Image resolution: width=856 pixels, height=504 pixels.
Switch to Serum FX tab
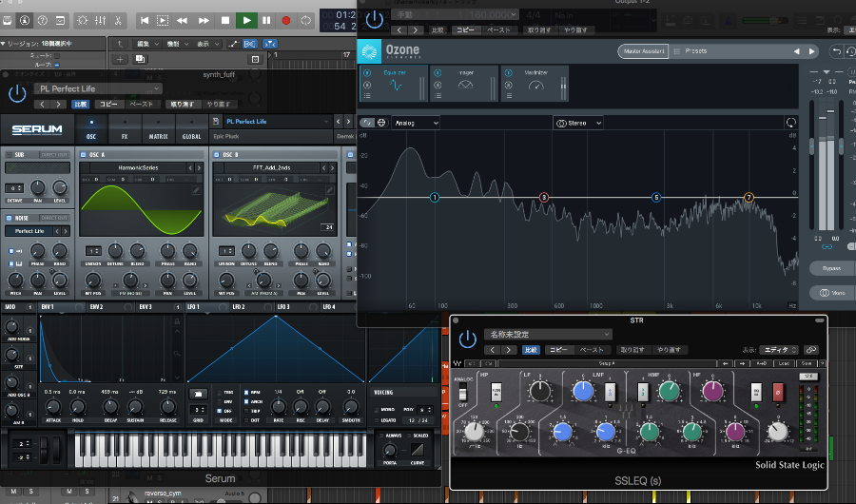tap(125, 129)
